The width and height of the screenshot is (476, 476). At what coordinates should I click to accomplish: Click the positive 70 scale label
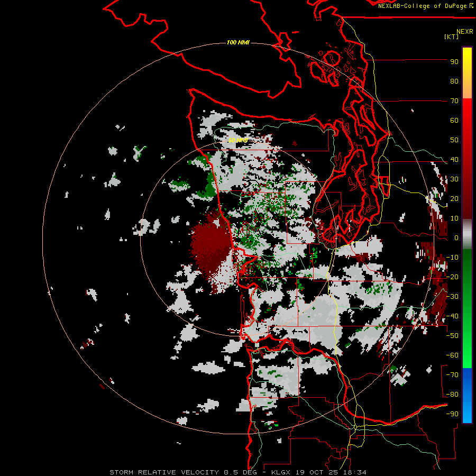tap(454, 101)
